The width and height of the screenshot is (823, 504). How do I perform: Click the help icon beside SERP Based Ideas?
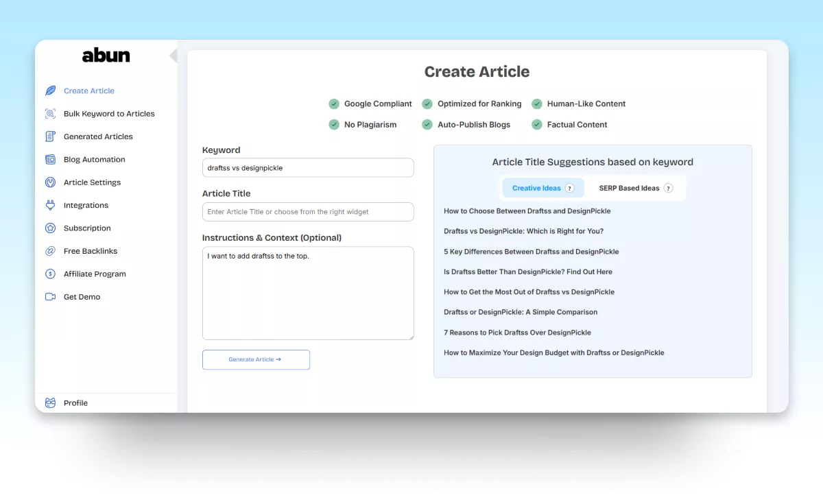(668, 188)
